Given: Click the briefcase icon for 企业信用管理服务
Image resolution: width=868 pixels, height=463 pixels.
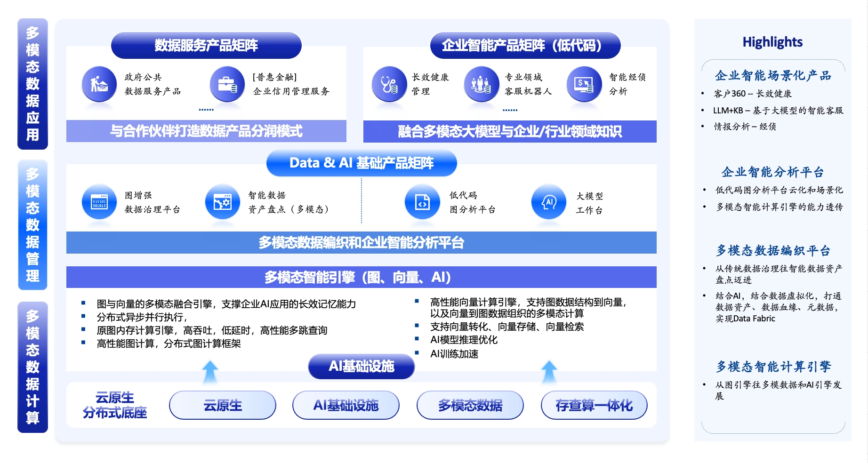Looking at the screenshot, I should point(227,84).
